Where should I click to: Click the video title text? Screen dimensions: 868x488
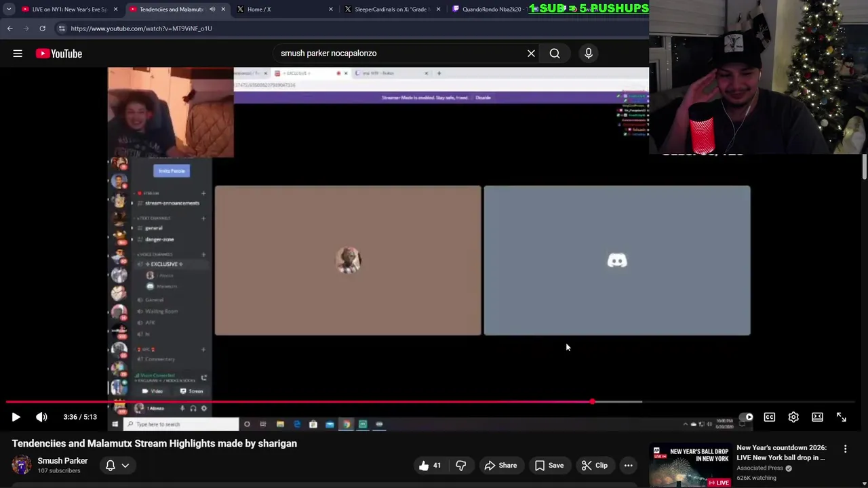(155, 443)
